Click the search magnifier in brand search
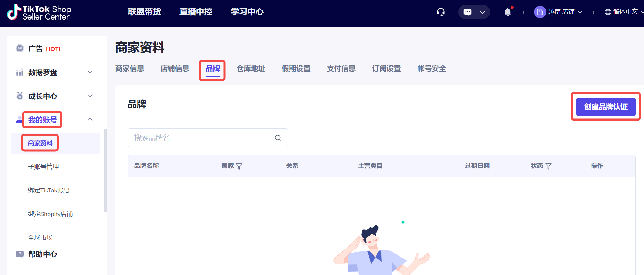 [278, 138]
